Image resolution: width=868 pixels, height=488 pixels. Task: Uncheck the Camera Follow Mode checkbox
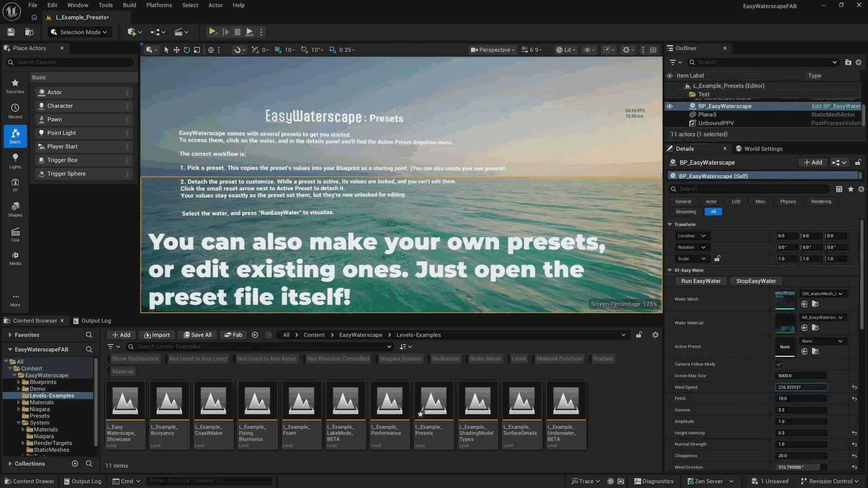click(778, 364)
